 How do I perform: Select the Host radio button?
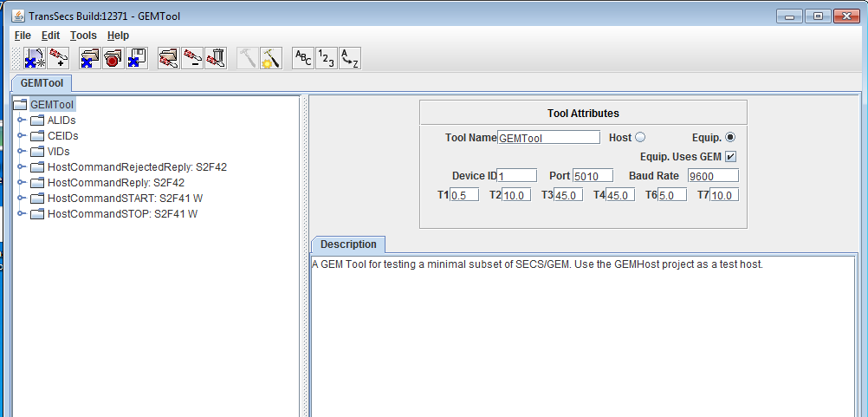(x=640, y=137)
